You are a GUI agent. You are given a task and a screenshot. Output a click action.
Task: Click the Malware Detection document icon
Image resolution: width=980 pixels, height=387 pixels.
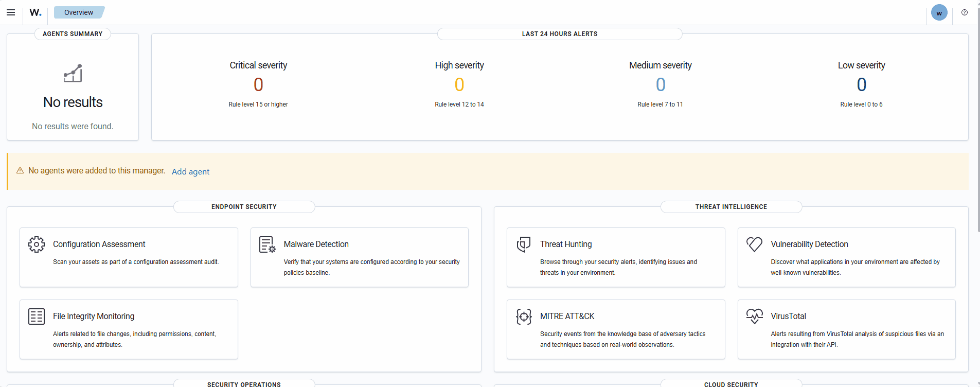pos(267,244)
